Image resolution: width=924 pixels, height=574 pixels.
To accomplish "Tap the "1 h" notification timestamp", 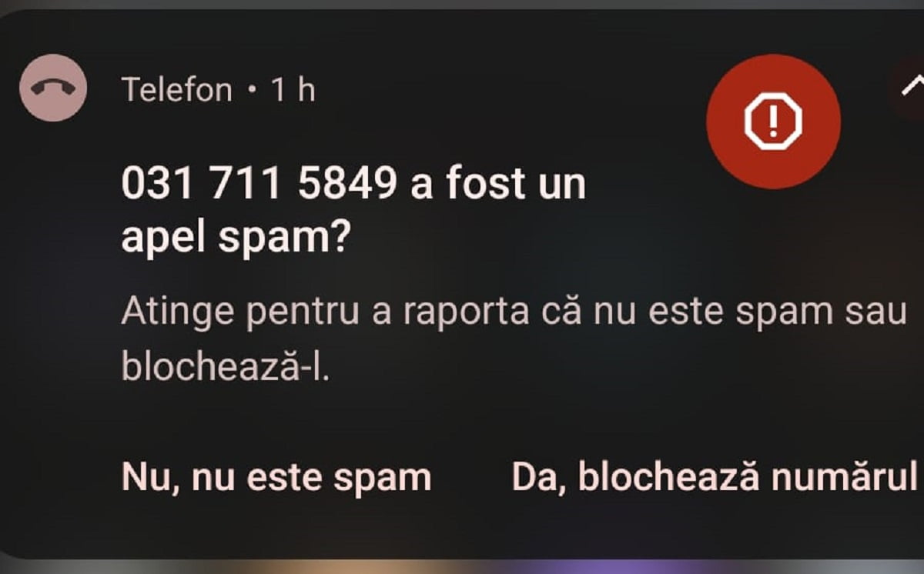I will click(x=293, y=90).
